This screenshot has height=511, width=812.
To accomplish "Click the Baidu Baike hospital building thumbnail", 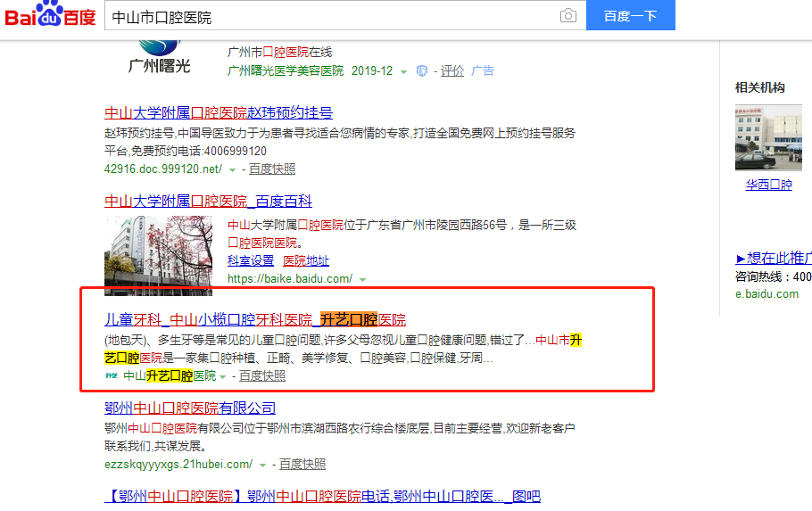I will pyautogui.click(x=159, y=256).
